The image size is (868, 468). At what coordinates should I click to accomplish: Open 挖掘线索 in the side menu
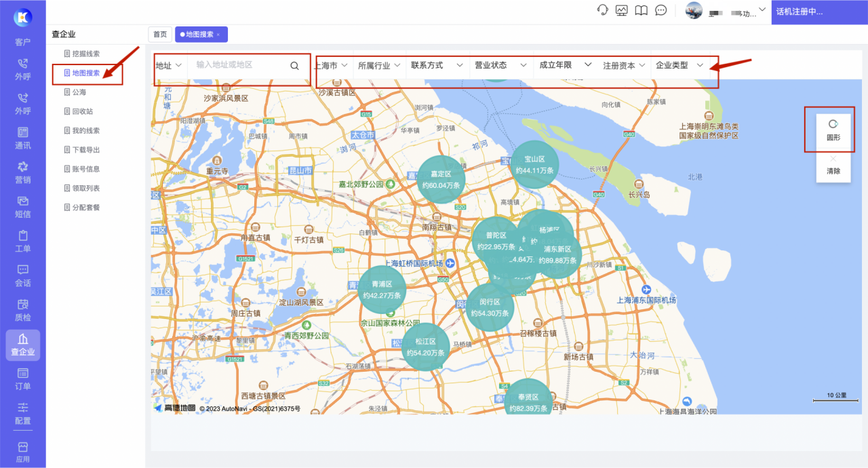(x=82, y=54)
